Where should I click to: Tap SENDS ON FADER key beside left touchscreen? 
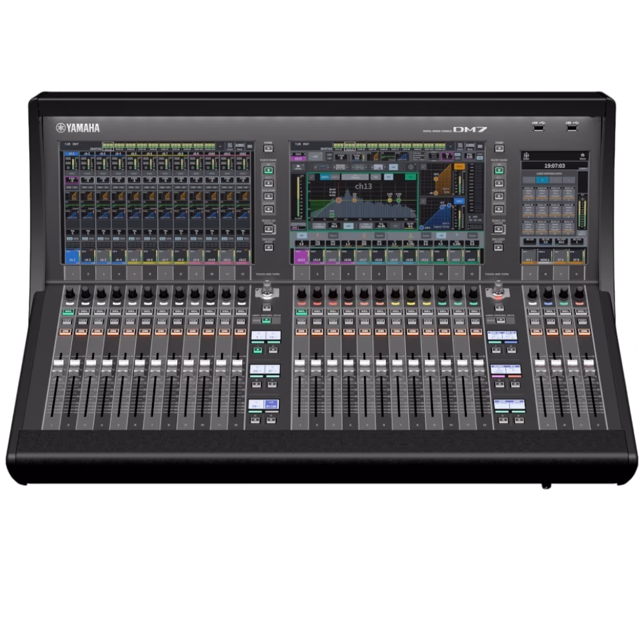click(x=269, y=229)
